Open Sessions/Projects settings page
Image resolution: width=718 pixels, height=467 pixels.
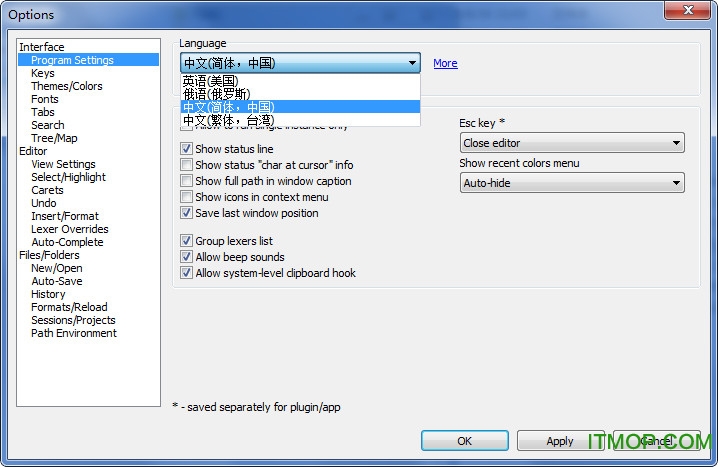tap(73, 320)
